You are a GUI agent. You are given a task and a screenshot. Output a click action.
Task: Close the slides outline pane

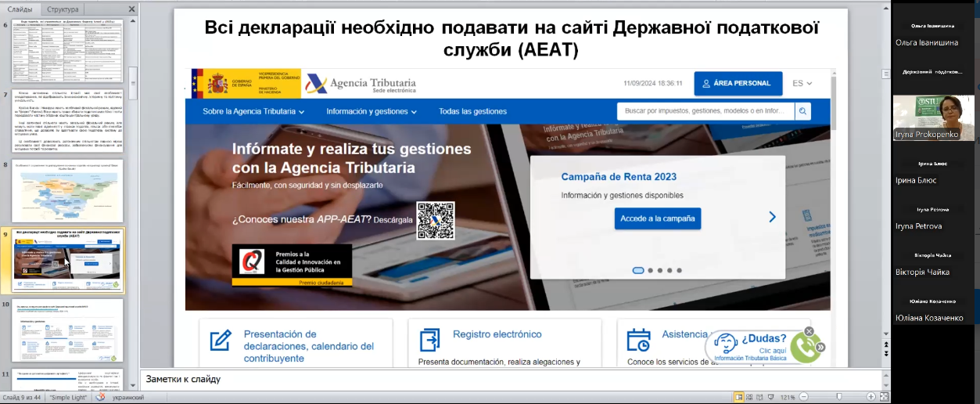131,9
